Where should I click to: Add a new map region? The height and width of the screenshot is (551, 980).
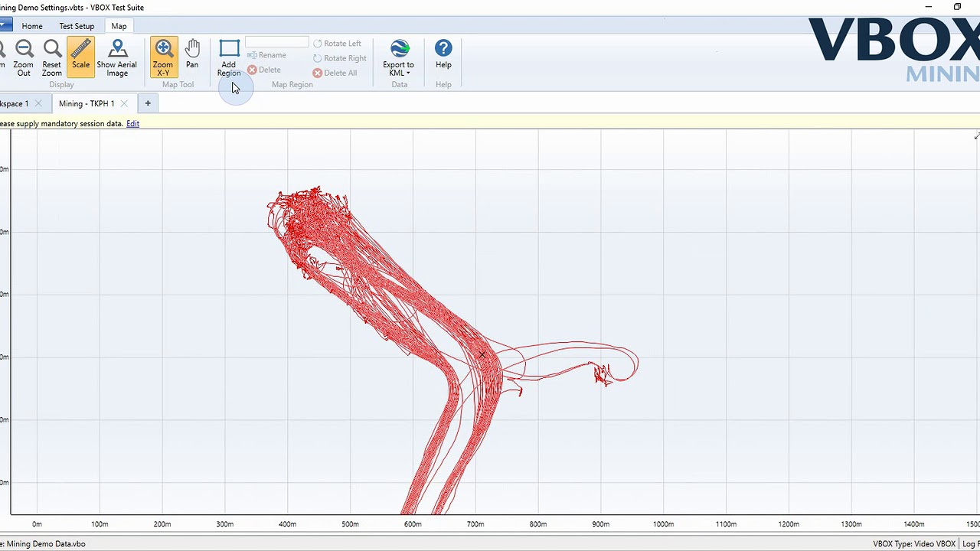coord(229,58)
